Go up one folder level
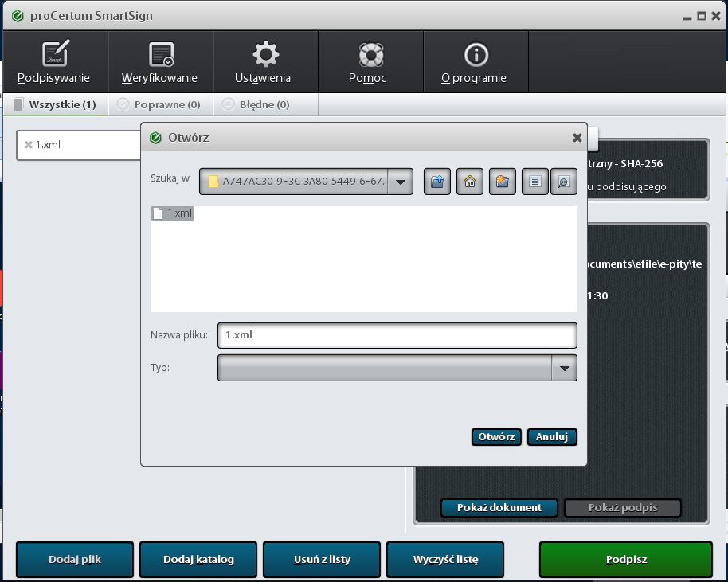The width and height of the screenshot is (728, 582). [x=437, y=182]
